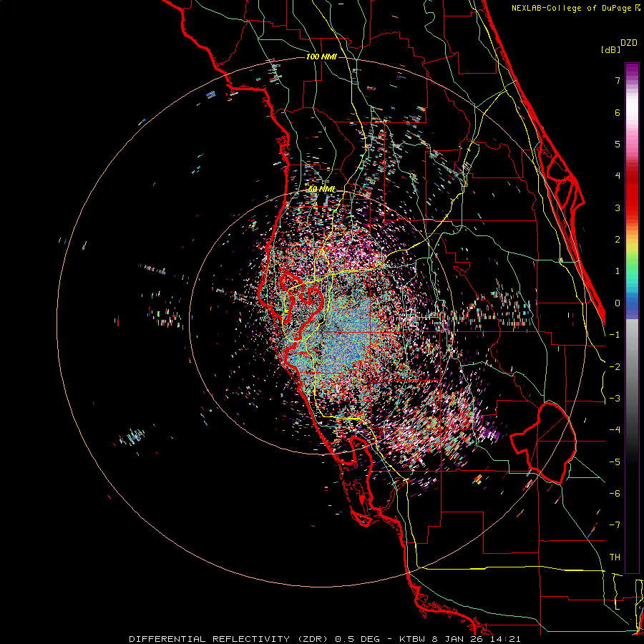The image size is (644, 644).
Task: Click the -3 value on the dB scale
Action: (x=615, y=399)
